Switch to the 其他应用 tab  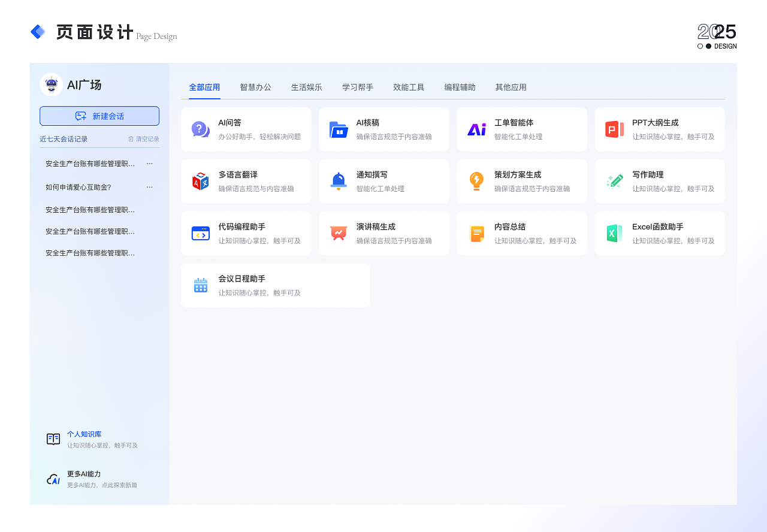511,87
